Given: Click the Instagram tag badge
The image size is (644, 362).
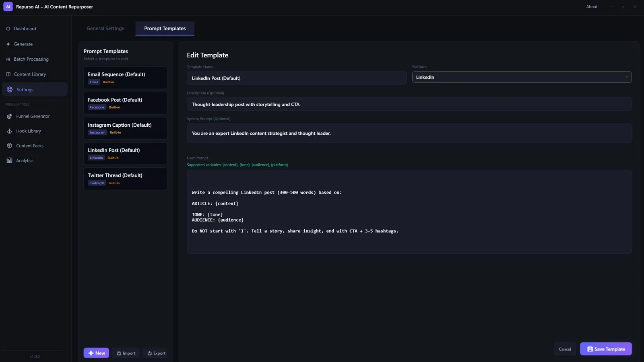Looking at the screenshot, I should 97,132.
